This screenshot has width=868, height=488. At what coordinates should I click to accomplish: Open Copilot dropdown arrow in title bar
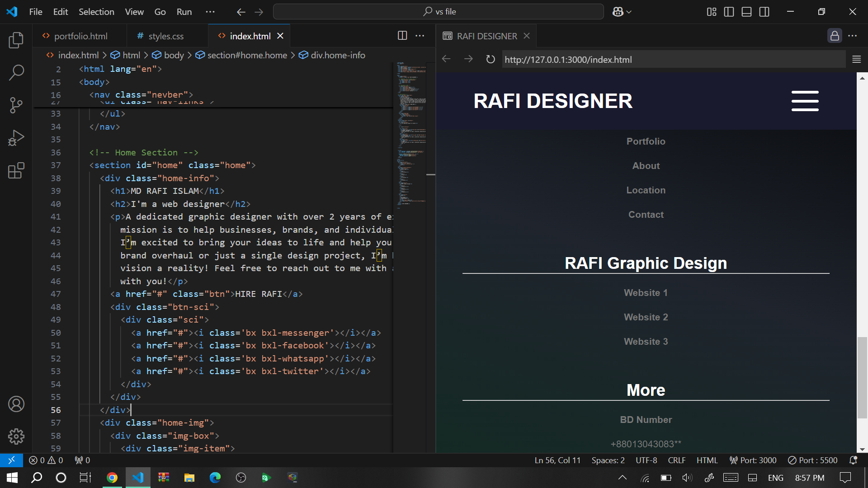pos(629,12)
